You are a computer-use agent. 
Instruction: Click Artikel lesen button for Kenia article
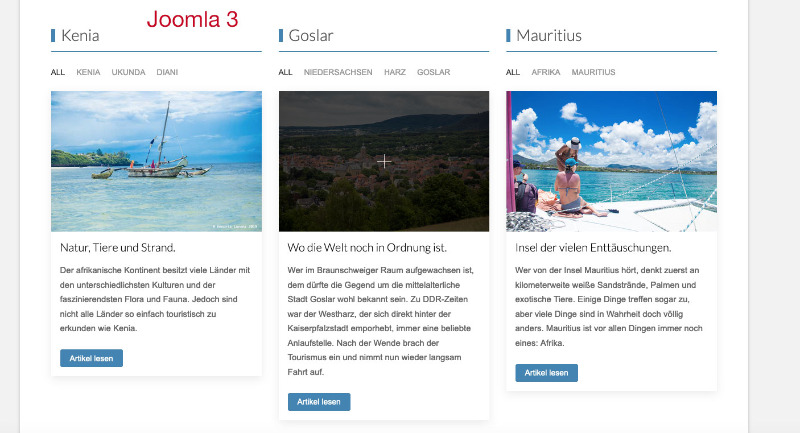click(91, 358)
